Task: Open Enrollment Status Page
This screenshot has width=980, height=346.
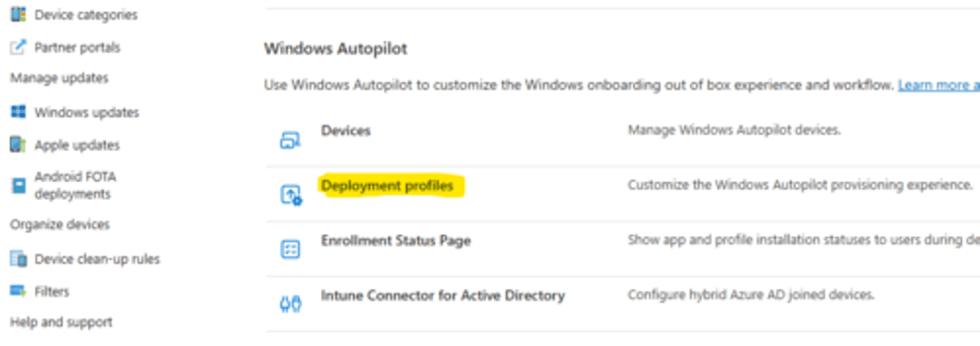Action: [396, 240]
